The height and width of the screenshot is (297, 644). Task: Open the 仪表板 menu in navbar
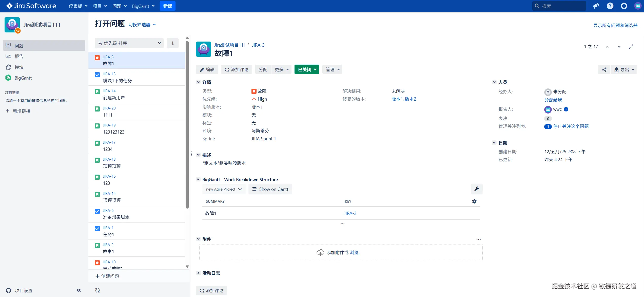pos(78,6)
